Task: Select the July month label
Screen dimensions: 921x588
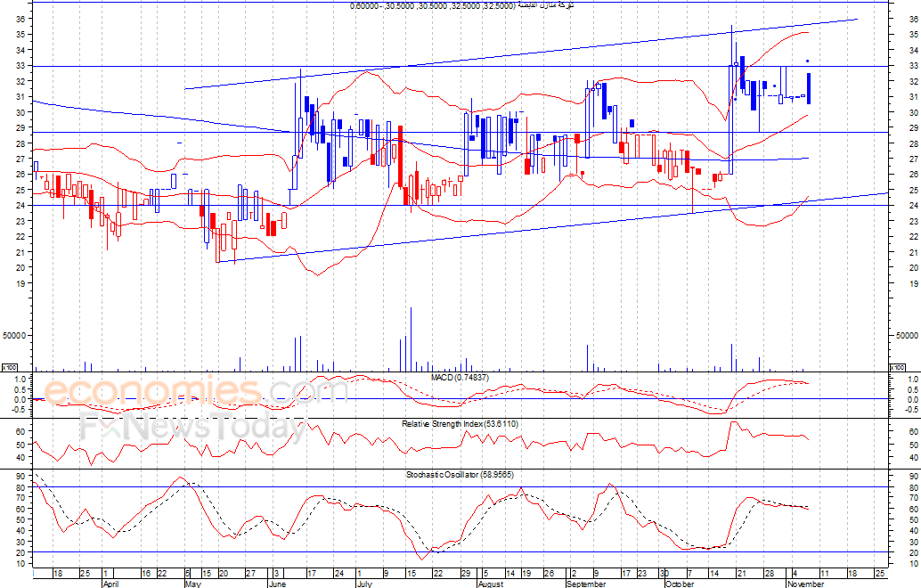Action: 364,584
